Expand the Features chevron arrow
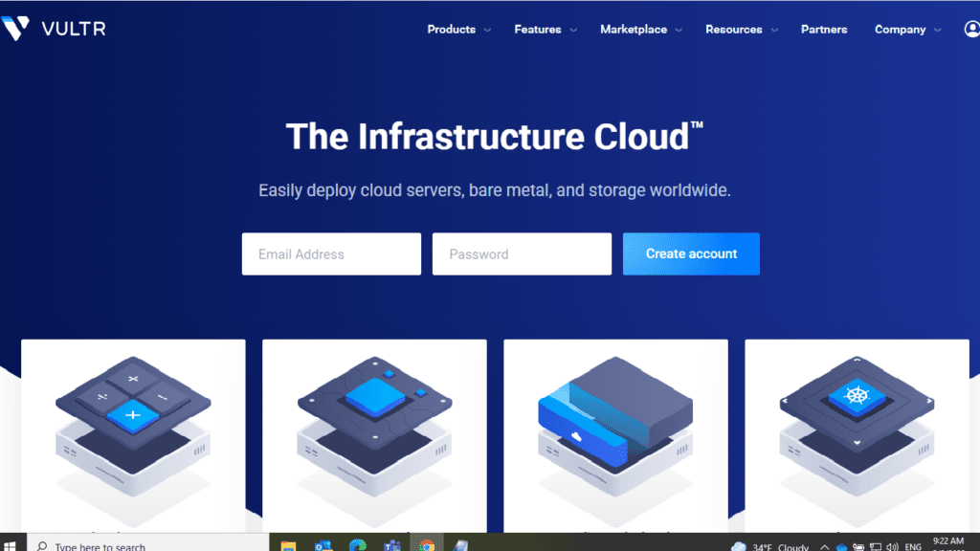980x551 pixels. point(573,30)
